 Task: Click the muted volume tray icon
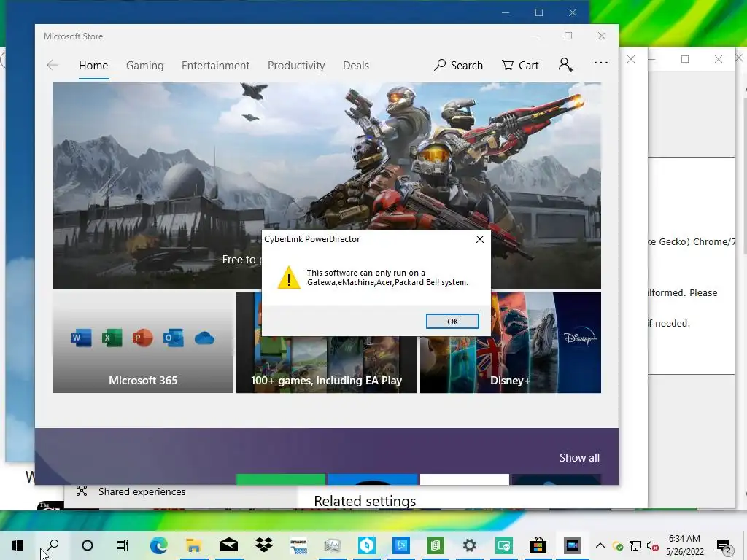point(652,545)
